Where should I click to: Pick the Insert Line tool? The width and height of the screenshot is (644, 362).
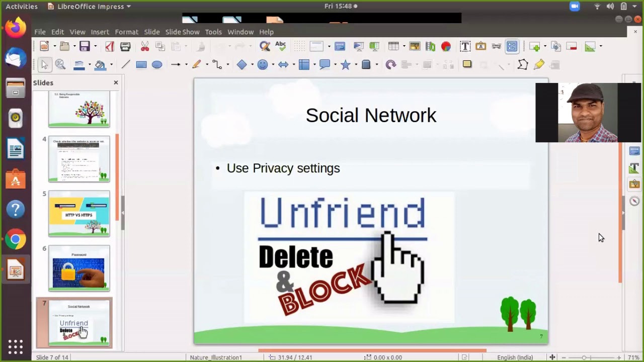click(126, 65)
